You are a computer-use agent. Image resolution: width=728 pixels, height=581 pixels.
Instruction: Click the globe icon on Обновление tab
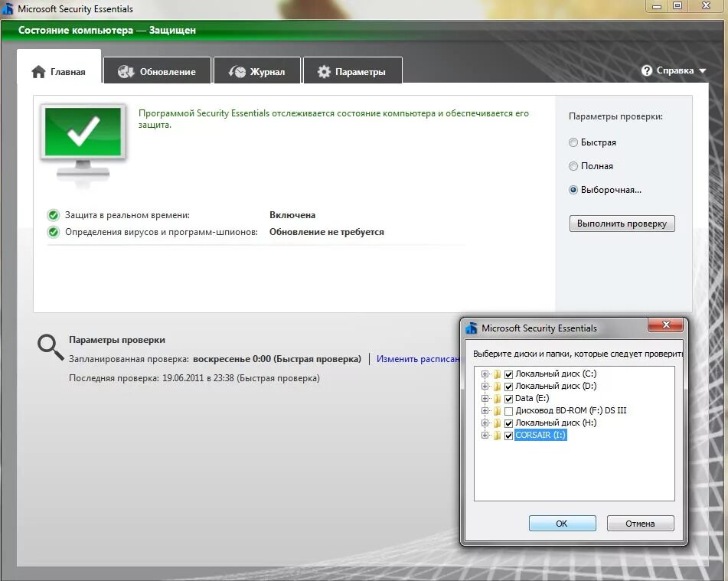coord(126,71)
